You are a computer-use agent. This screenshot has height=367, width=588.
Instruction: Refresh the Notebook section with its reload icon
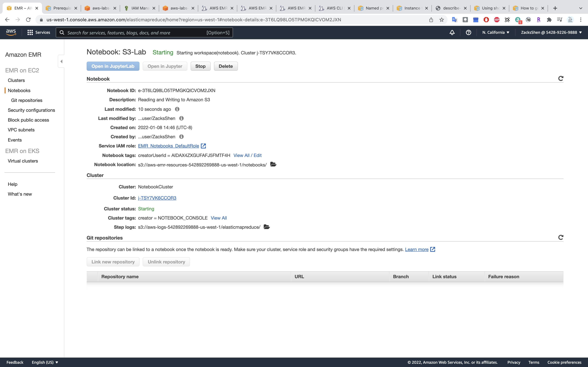click(561, 78)
